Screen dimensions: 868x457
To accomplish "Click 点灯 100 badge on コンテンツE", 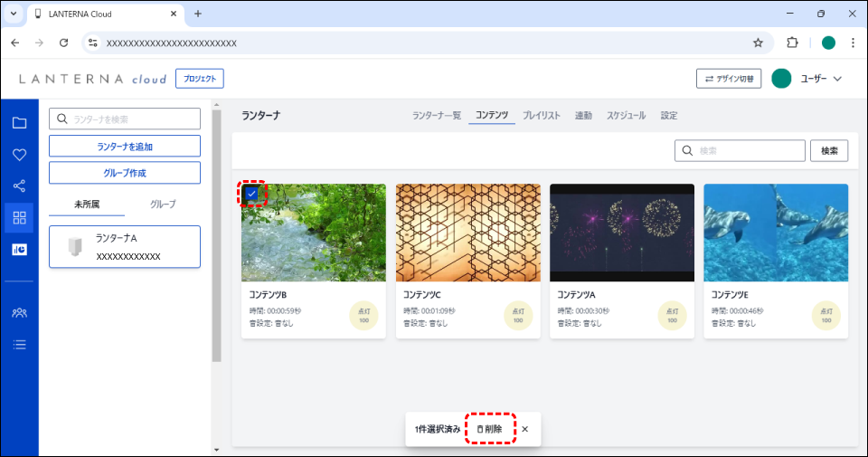I will tap(826, 315).
